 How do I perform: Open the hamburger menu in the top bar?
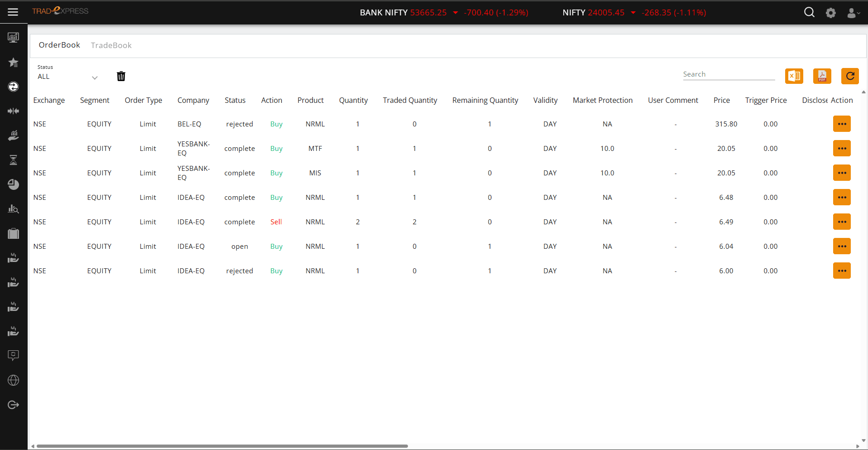click(x=13, y=12)
